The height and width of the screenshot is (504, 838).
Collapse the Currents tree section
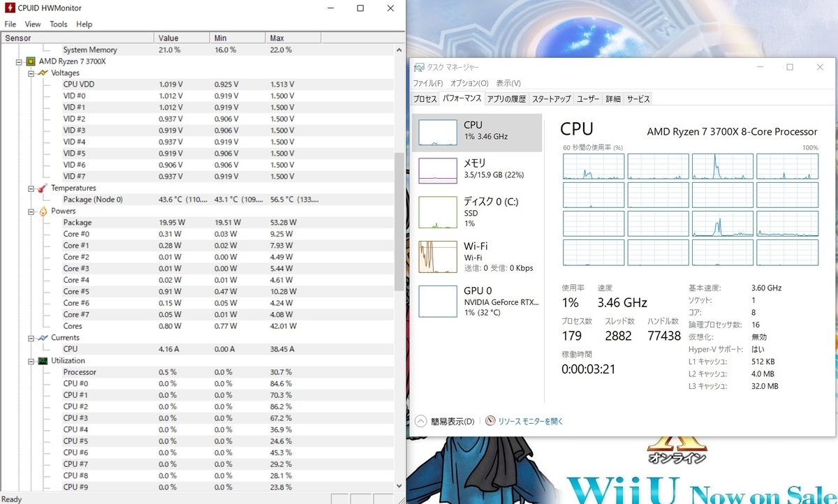pyautogui.click(x=31, y=338)
